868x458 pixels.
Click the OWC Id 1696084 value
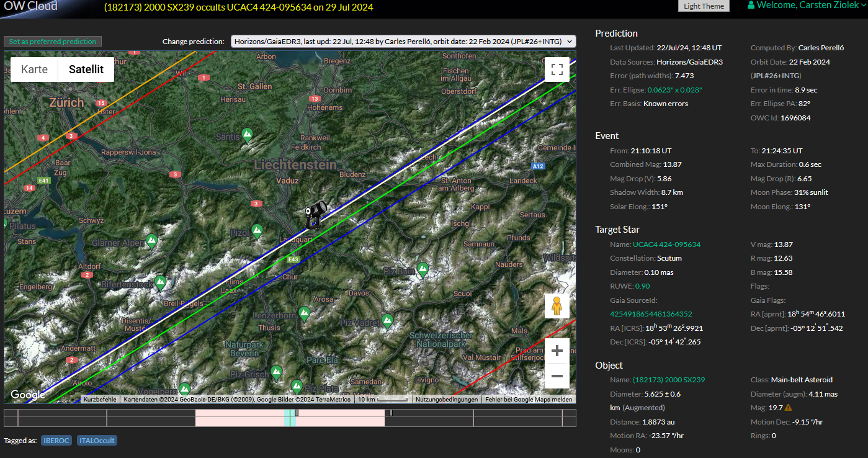(795, 118)
